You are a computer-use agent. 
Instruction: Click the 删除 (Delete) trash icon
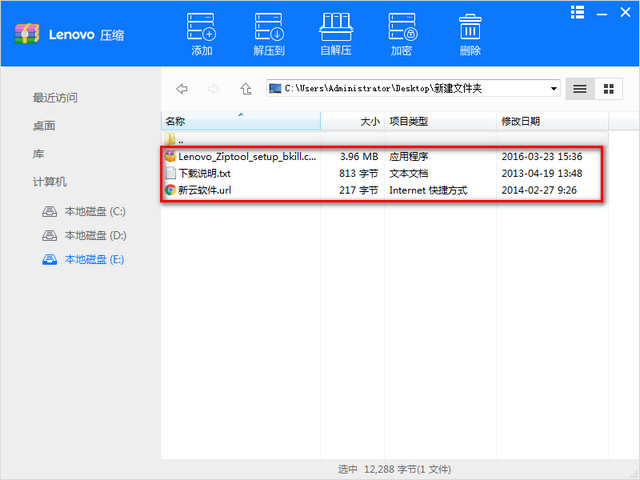pos(470,34)
